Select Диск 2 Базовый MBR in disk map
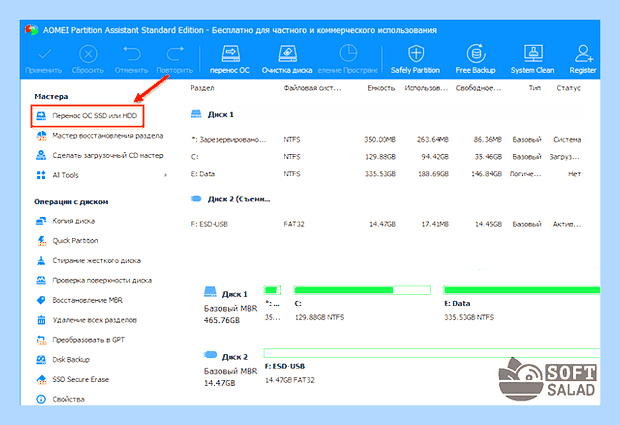This screenshot has height=425, width=620. coord(230,369)
